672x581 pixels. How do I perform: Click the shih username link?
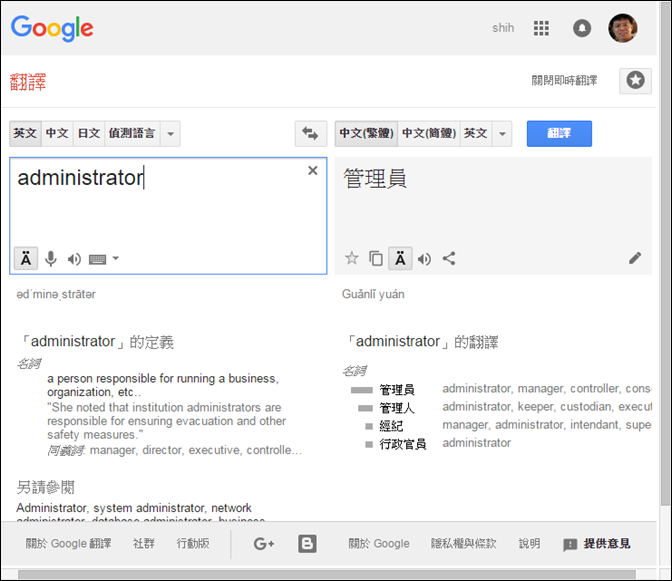coord(503,28)
